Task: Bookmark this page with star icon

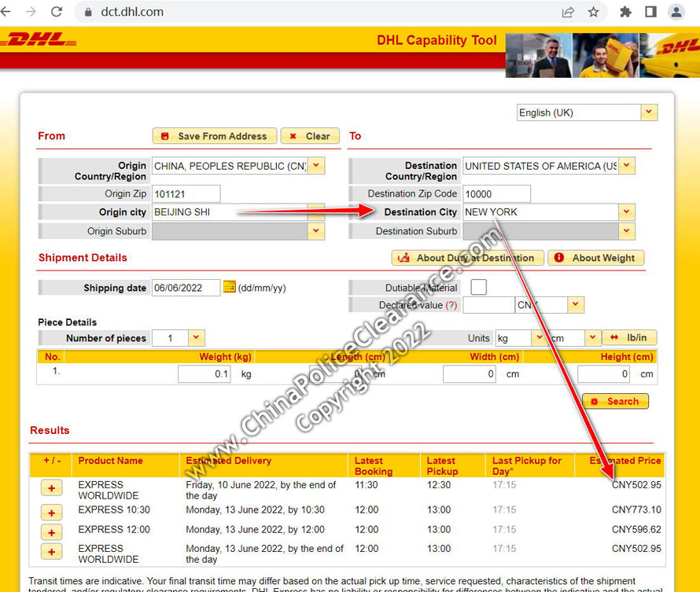Action: 593,12
